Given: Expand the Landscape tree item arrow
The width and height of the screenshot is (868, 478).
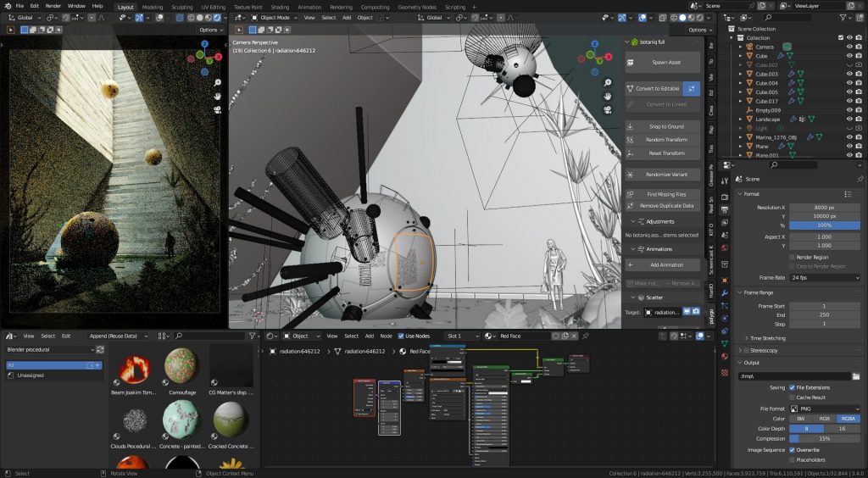Looking at the screenshot, I should pos(741,119).
